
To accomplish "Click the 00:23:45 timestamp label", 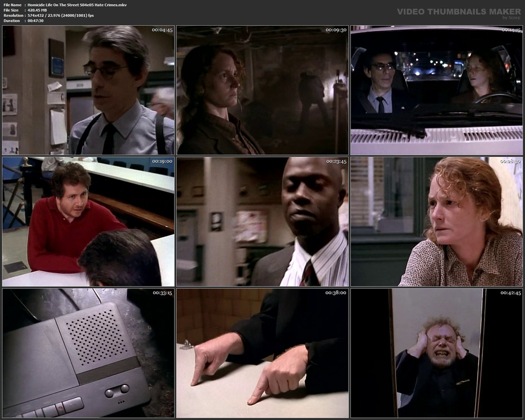I will coord(336,161).
